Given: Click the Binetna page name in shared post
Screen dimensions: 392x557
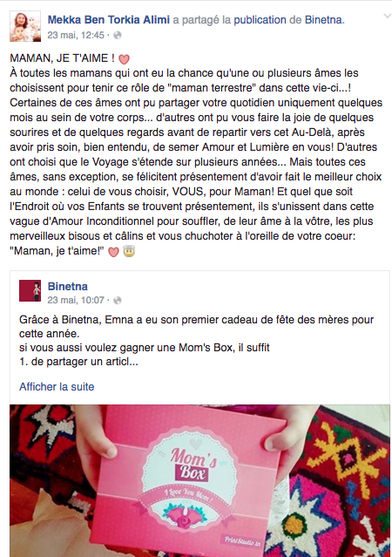Looking at the screenshot, I should coord(67,286).
